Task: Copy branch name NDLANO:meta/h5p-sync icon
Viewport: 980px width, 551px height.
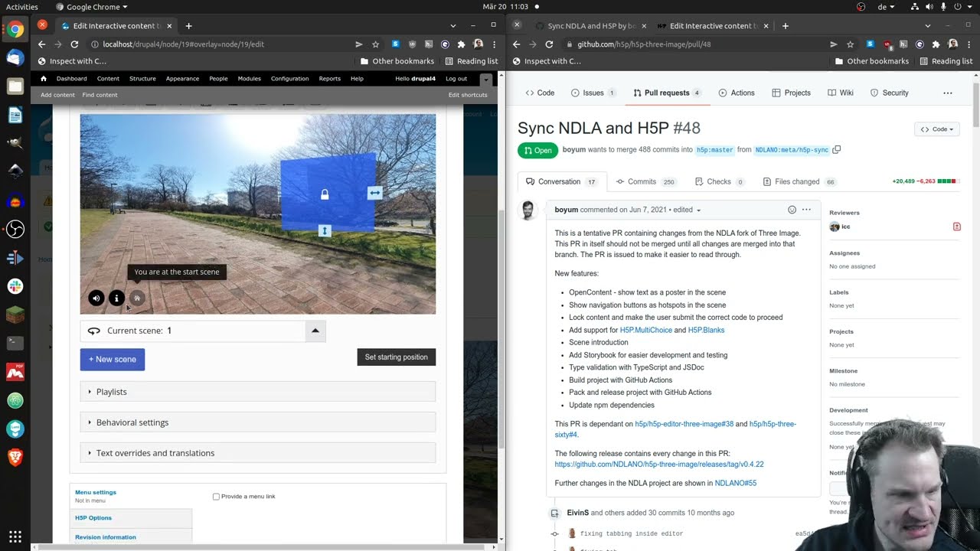Action: point(837,150)
